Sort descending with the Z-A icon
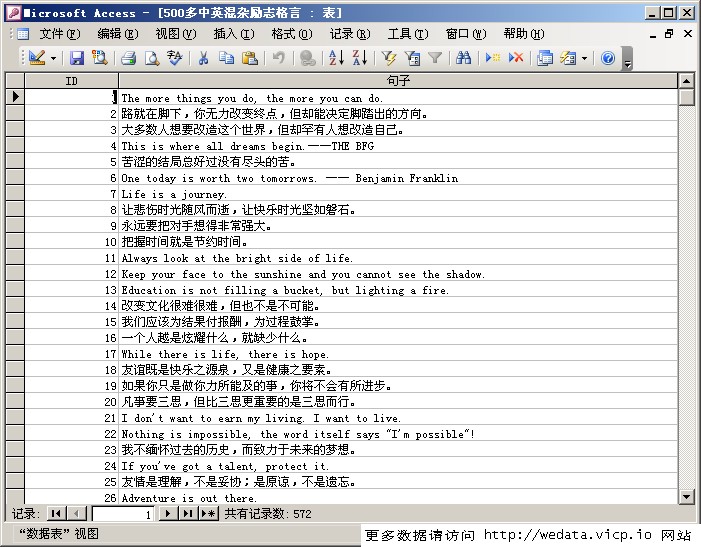The image size is (701, 547). (360, 58)
